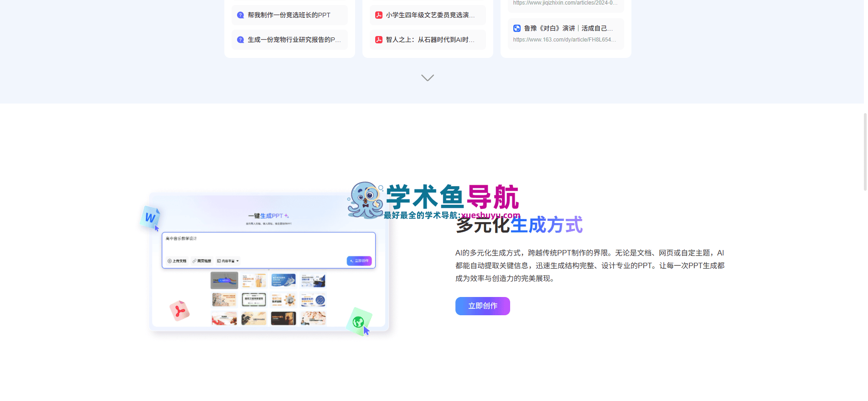Choose the prompt 生成一份宠物行业研究报告的P…
This screenshot has height=401, width=868.
pyautogui.click(x=289, y=40)
